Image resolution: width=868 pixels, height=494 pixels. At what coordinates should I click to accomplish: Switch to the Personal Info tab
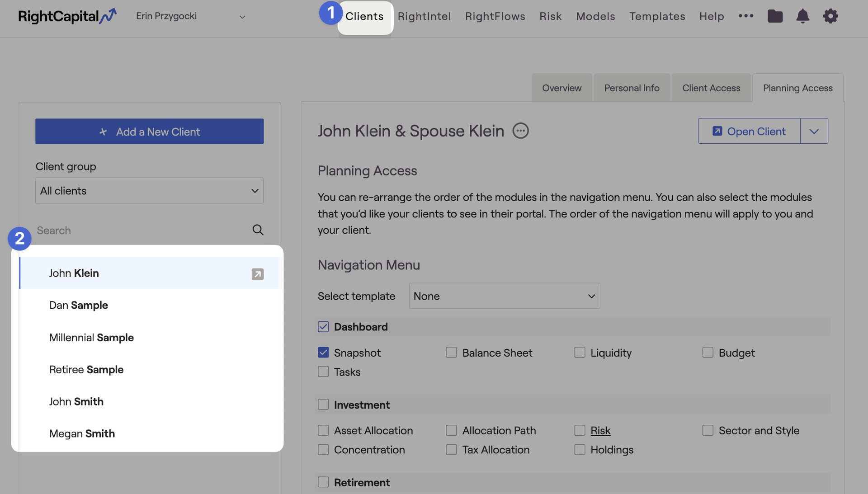click(632, 88)
